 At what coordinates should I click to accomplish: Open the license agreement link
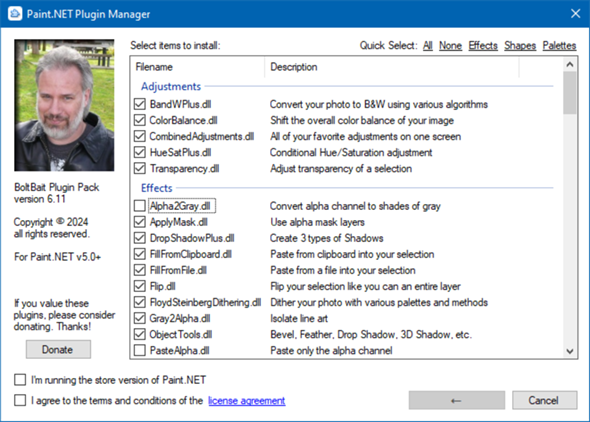point(246,401)
